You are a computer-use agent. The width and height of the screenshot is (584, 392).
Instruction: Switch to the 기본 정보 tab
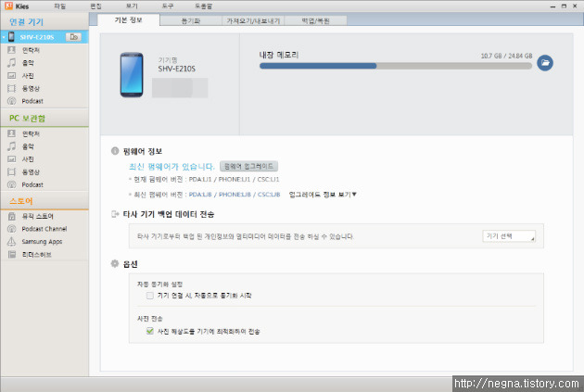[129, 20]
